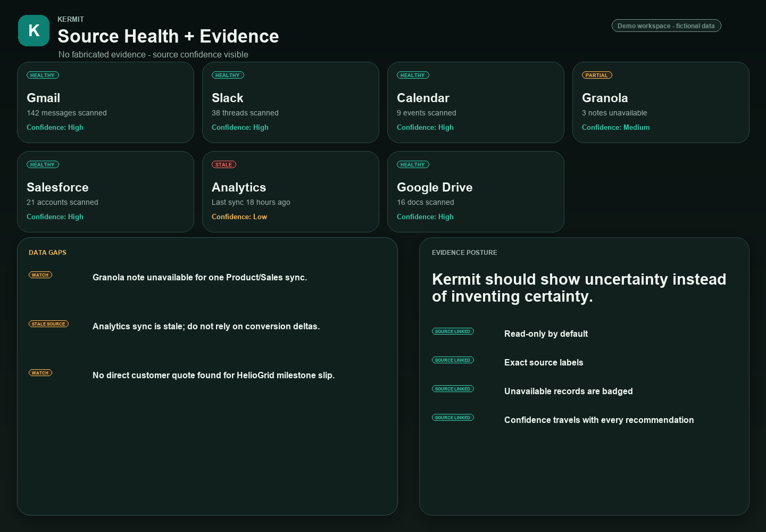Click the Confidence: Low label
The height and width of the screenshot is (532, 766).
coord(239,217)
